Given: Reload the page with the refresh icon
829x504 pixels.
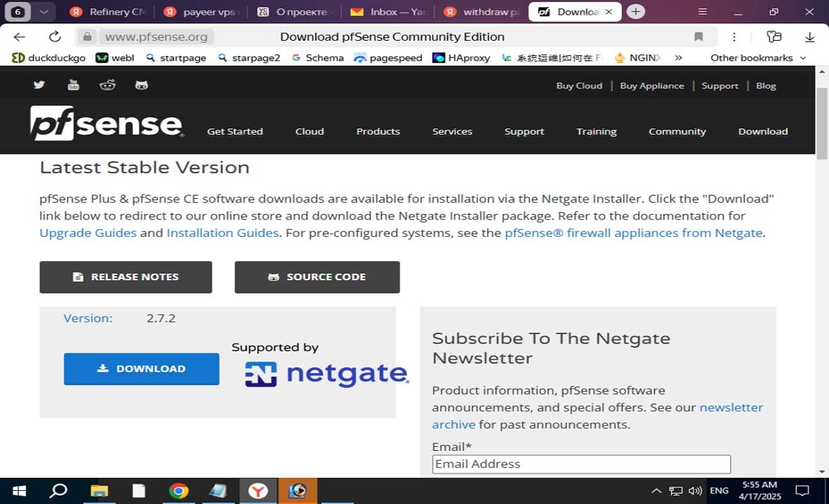Looking at the screenshot, I should 55,37.
